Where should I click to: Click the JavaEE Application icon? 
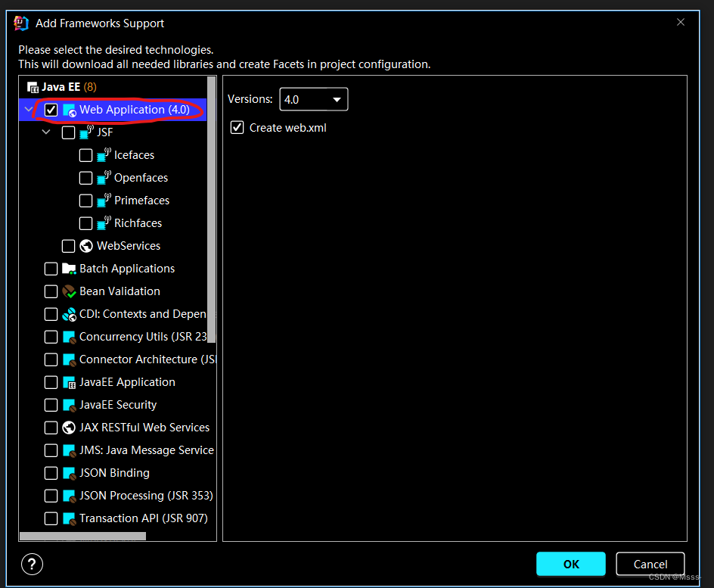tap(69, 383)
